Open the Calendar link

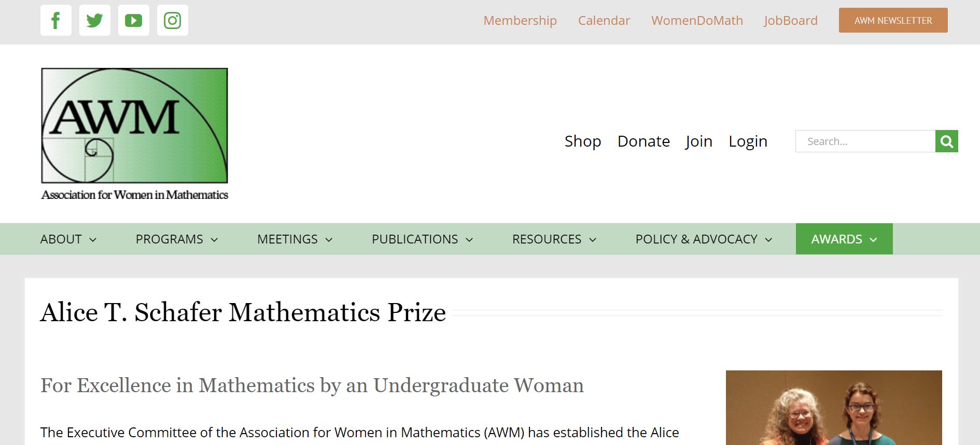point(604,21)
